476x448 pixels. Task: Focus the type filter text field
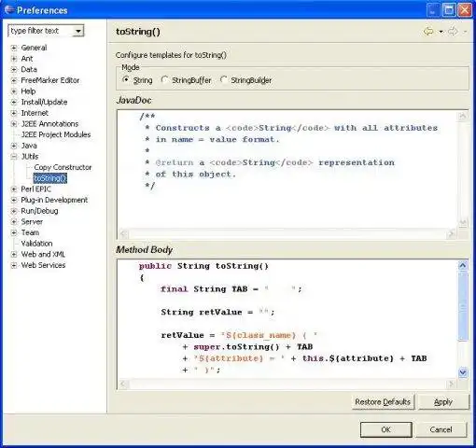tap(41, 31)
